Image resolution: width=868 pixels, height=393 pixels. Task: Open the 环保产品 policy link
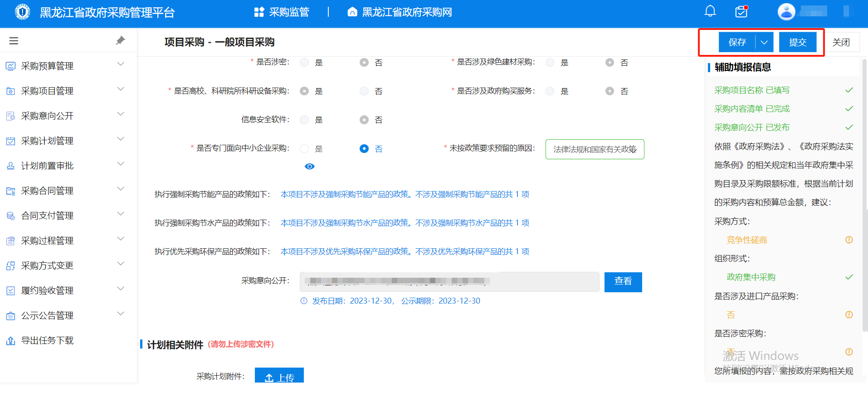click(x=405, y=251)
